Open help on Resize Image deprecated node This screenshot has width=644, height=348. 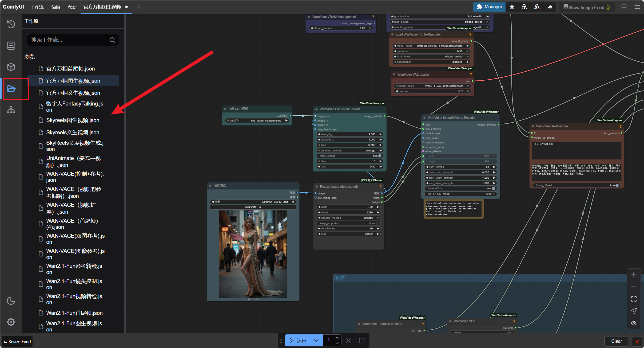click(381, 187)
